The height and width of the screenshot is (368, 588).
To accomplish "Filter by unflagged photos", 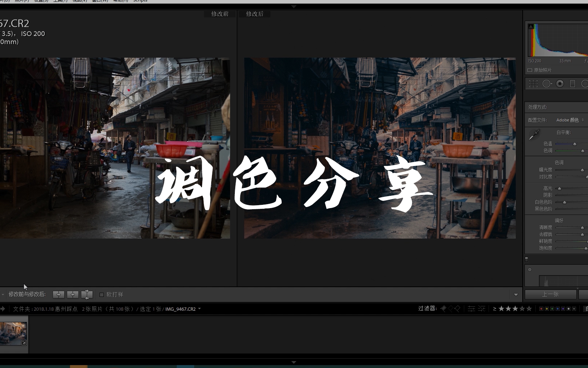I will [450, 309].
